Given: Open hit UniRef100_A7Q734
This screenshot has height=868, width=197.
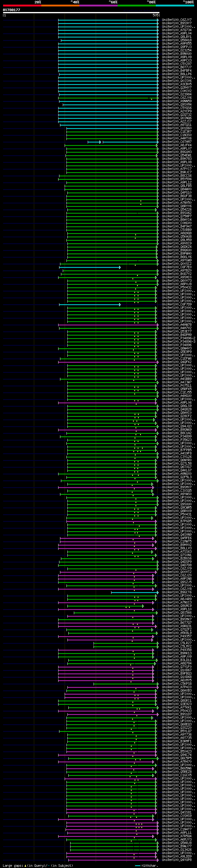Looking at the screenshot, I should (x=177, y=30).
